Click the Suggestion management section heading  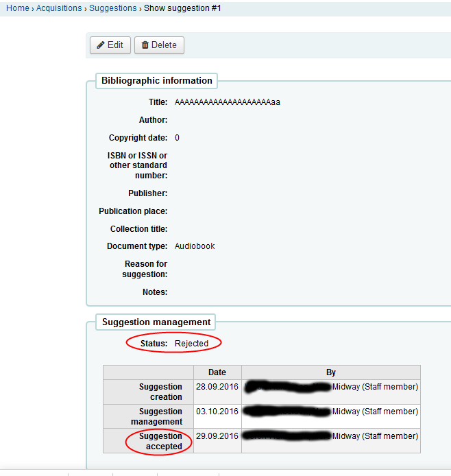click(x=156, y=322)
